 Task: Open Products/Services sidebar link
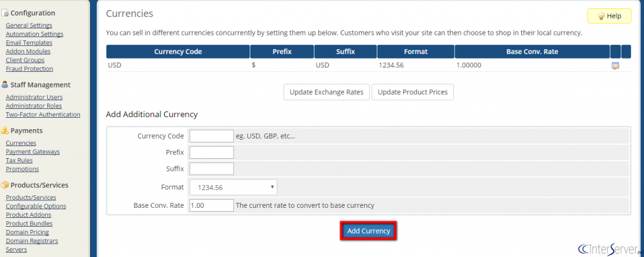pos(31,197)
